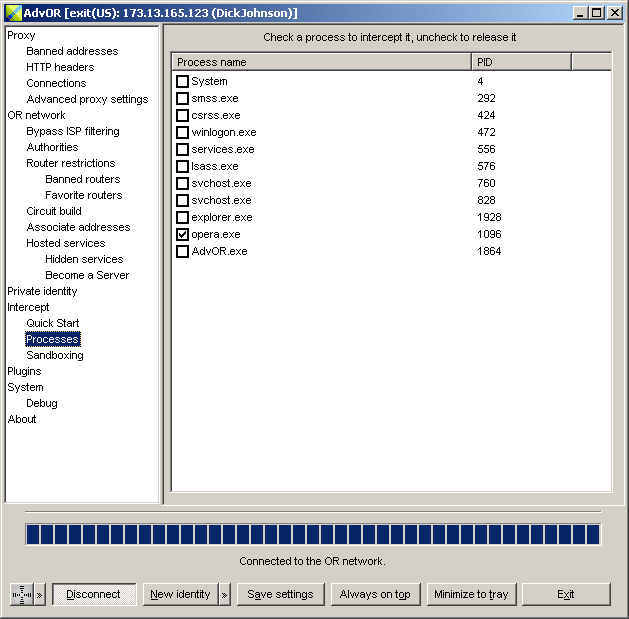Click the connection progress bar
Screen dimensions: 629x619
point(313,534)
